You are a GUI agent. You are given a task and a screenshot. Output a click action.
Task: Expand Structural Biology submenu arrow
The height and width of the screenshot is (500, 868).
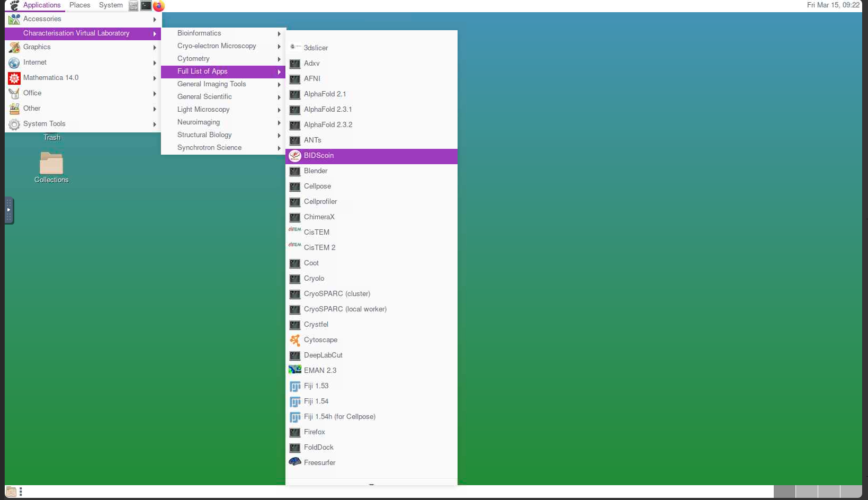coord(279,135)
